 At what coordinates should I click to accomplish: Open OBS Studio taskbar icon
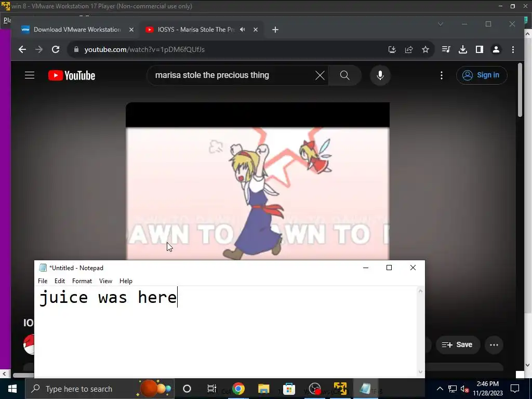(315, 389)
